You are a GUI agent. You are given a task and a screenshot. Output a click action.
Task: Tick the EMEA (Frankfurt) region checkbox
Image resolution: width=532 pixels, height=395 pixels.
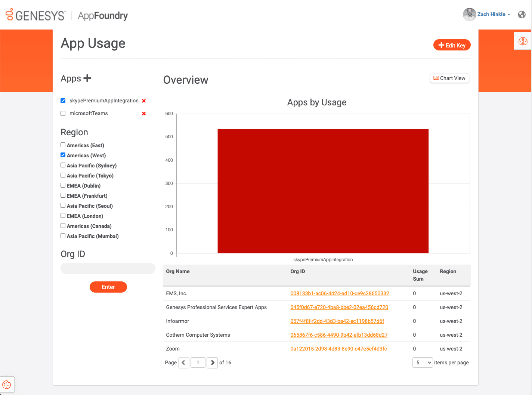63,195
